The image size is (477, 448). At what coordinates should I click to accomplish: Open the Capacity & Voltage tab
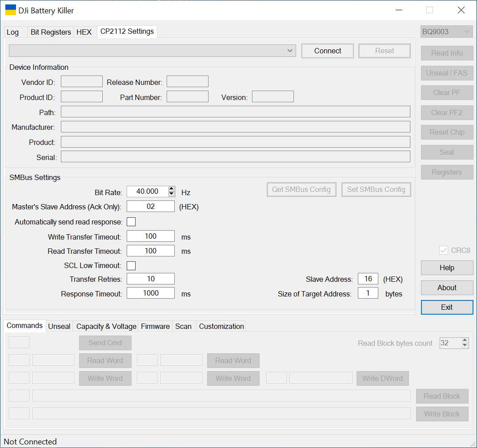(106, 326)
